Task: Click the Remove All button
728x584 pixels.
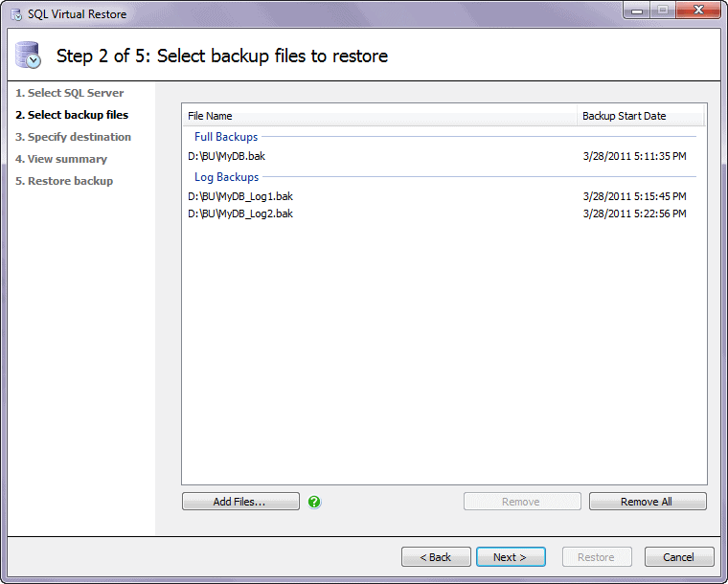Action: [648, 502]
